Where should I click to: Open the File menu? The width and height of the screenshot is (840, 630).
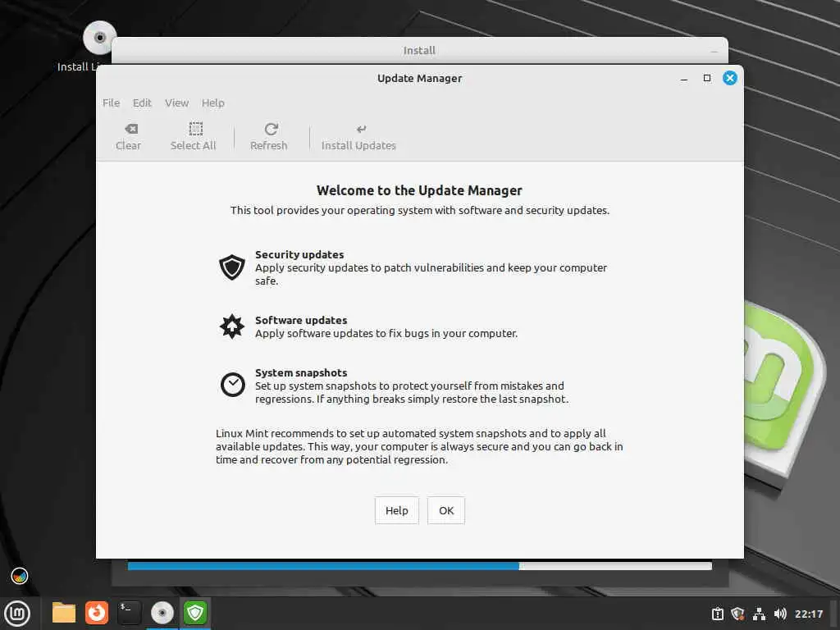pyautogui.click(x=111, y=103)
